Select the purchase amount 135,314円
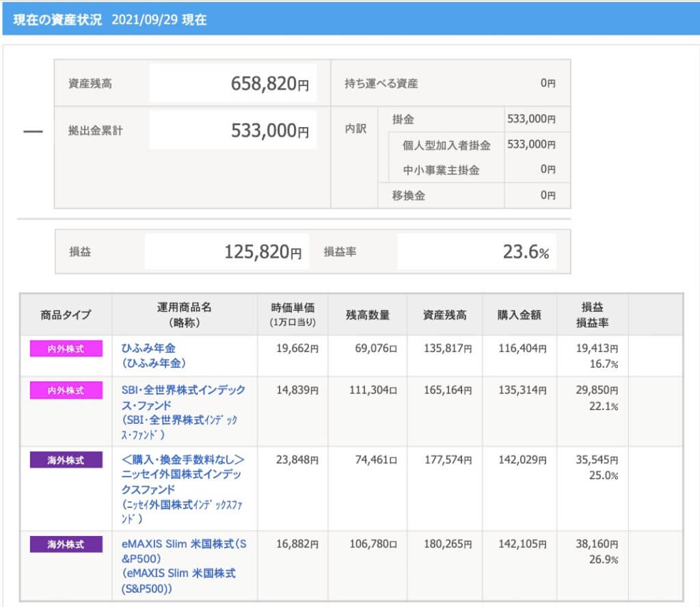700x607 pixels. [x=522, y=390]
